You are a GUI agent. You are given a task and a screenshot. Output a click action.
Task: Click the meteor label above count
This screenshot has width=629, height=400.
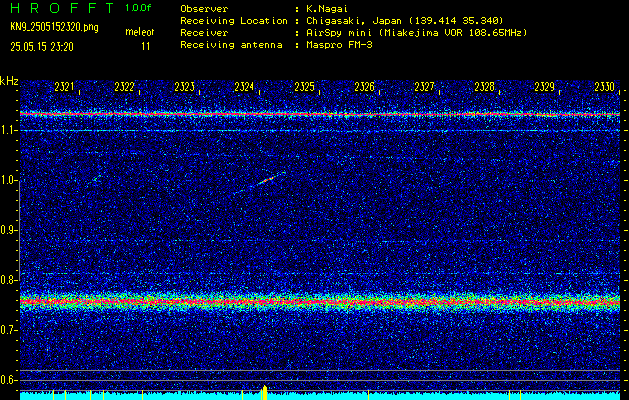140,32
